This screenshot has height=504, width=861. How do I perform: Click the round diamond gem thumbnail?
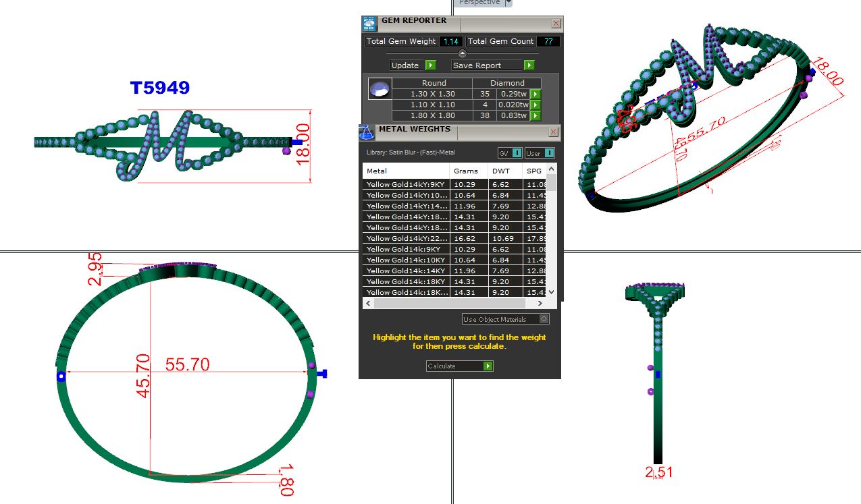click(379, 89)
